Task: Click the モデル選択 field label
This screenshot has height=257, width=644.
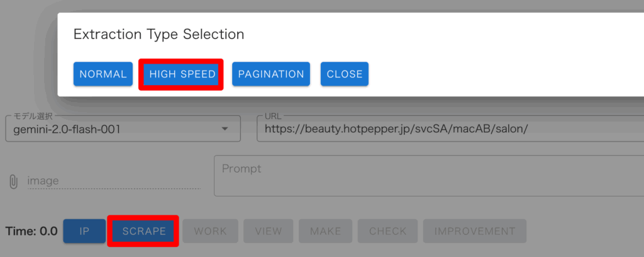Action: coord(34,117)
